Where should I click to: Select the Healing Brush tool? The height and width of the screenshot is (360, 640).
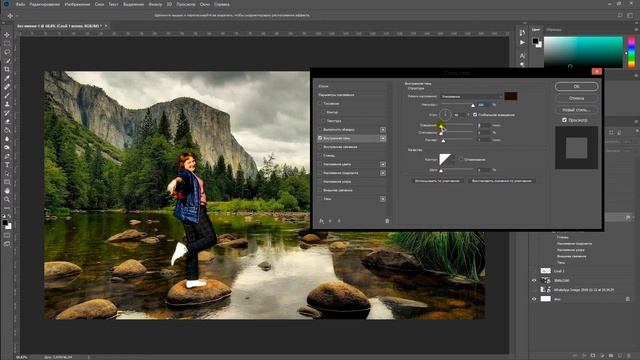pos(7,87)
